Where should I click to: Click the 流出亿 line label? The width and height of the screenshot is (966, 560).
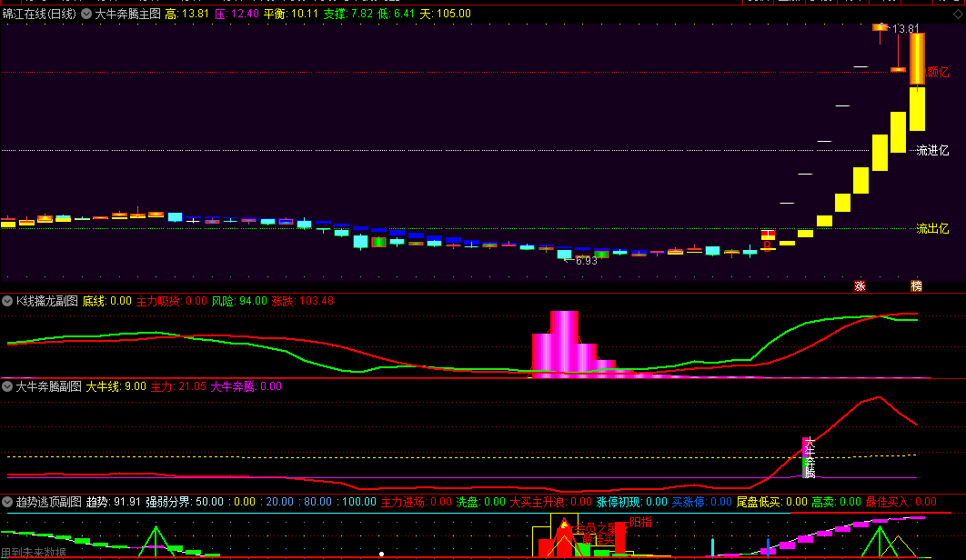932,229
